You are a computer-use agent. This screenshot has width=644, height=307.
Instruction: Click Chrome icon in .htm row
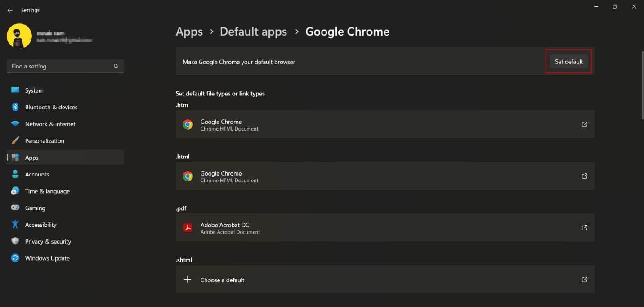click(x=188, y=125)
